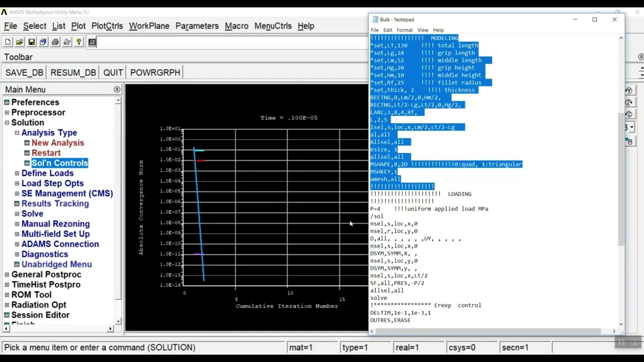This screenshot has height=362, width=644.
Task: Expand the Define Loads node
Action: coord(17,173)
